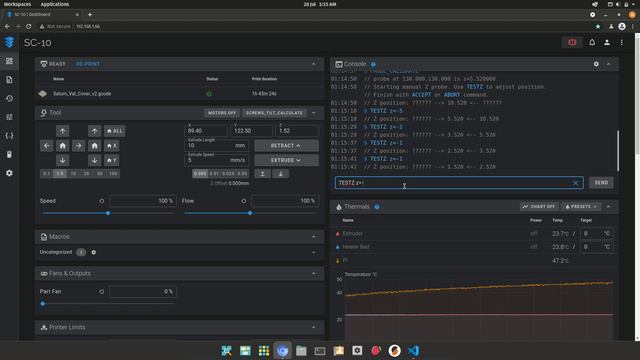Adjust the Flow slider handle
Image resolution: width=640 pixels, height=360 pixels.
[250, 213]
